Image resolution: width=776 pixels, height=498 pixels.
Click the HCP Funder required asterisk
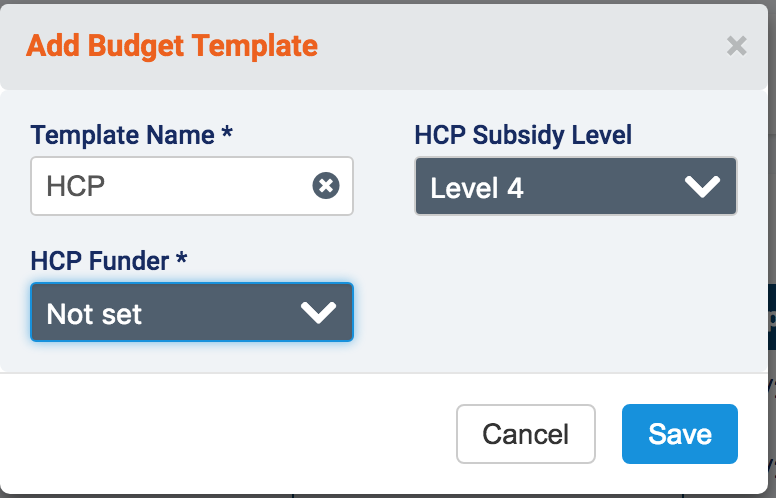pyautogui.click(x=182, y=260)
